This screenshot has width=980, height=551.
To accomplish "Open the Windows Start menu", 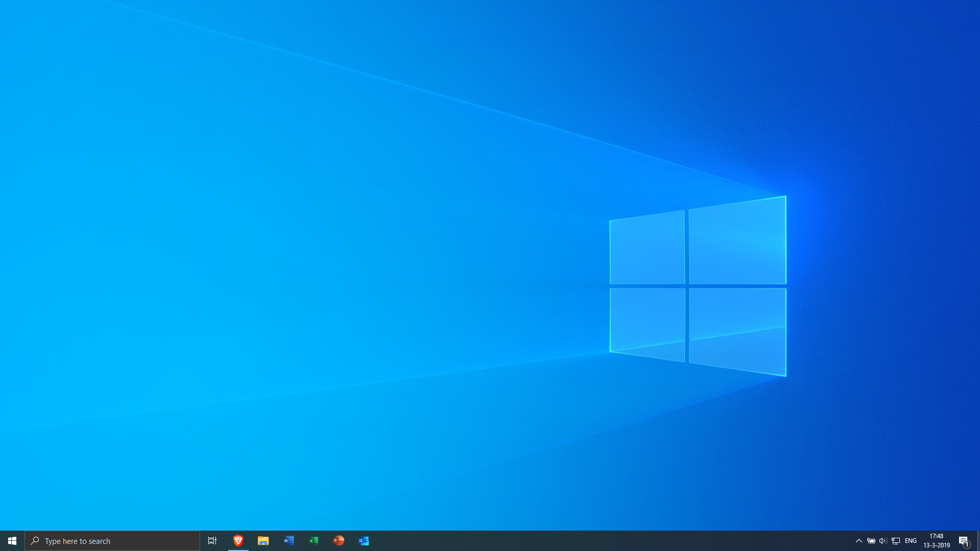I will coord(12,541).
